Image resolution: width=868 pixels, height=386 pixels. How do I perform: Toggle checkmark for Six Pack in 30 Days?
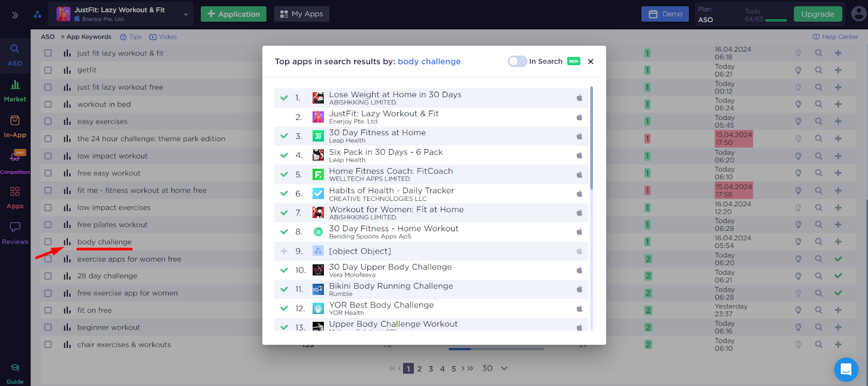[x=284, y=155]
